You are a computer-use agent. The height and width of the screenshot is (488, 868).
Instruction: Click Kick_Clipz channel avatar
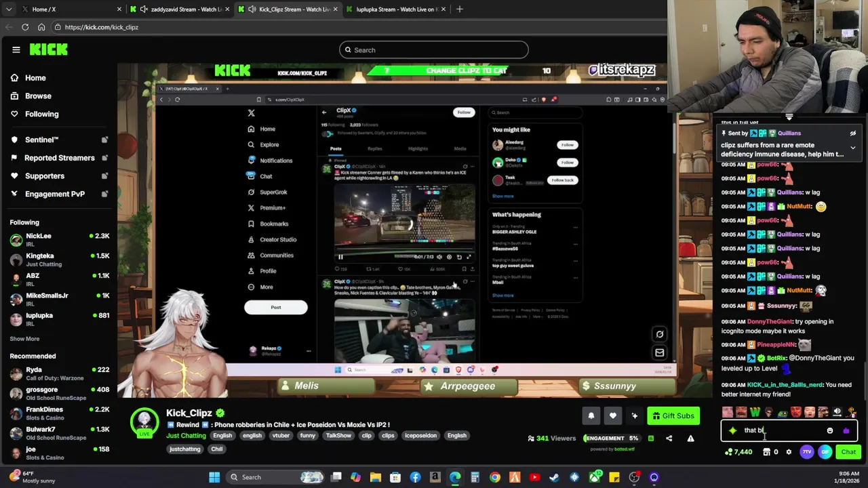point(144,422)
